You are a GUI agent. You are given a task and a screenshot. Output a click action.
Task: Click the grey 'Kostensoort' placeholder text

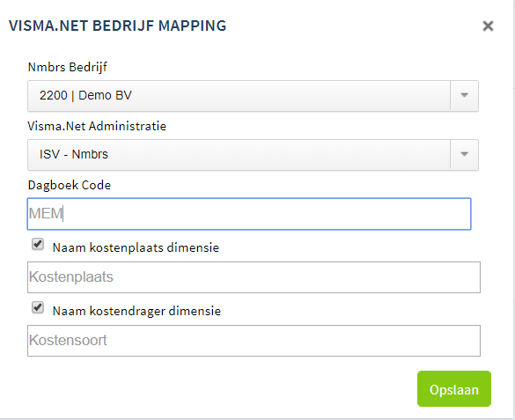click(x=68, y=340)
